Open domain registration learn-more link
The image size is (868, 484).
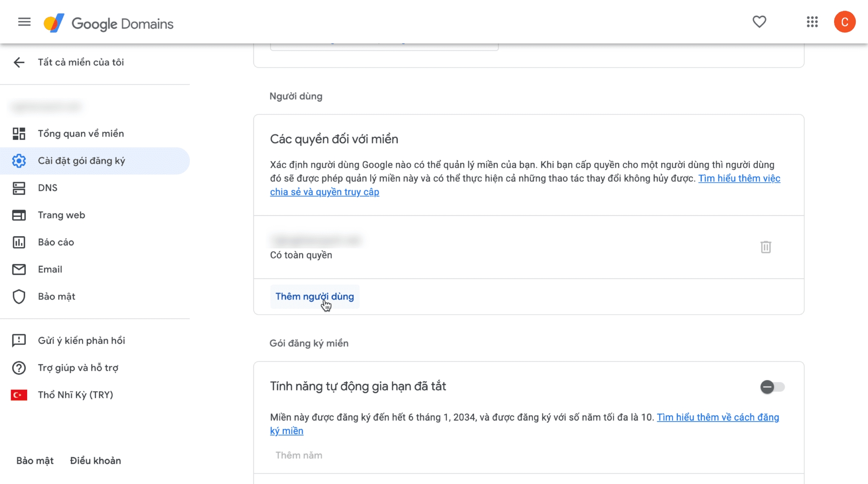tap(718, 417)
